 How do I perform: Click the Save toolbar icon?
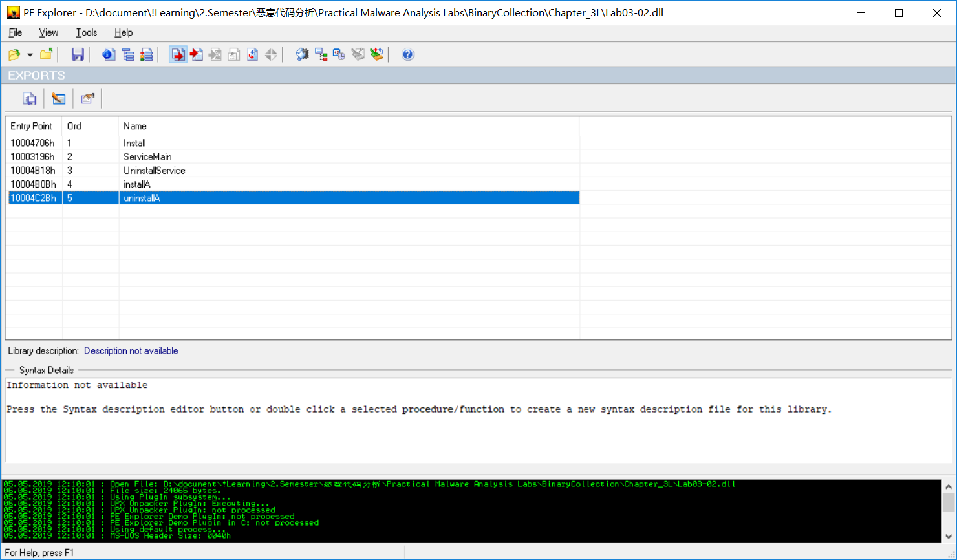click(78, 54)
